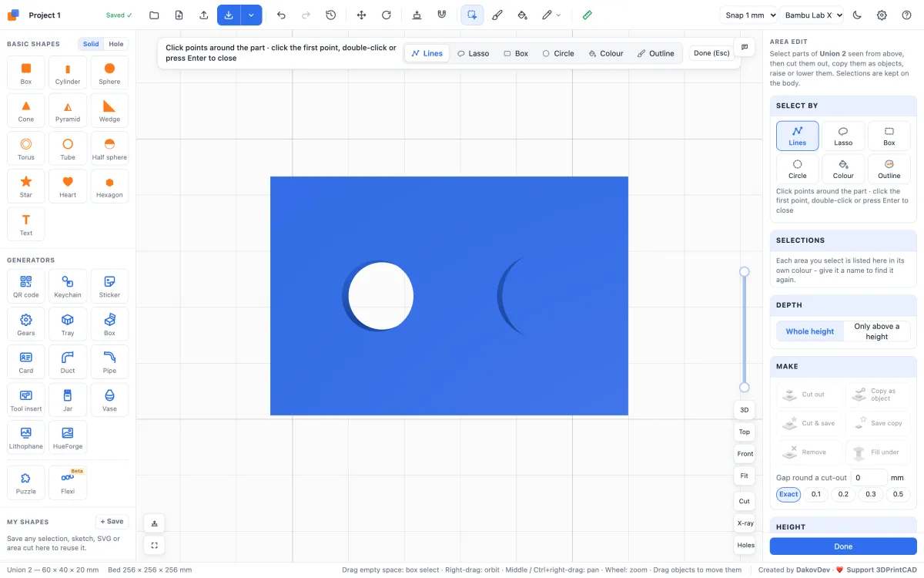Image resolution: width=924 pixels, height=578 pixels.
Task: Switch to 3D view
Action: pos(745,410)
